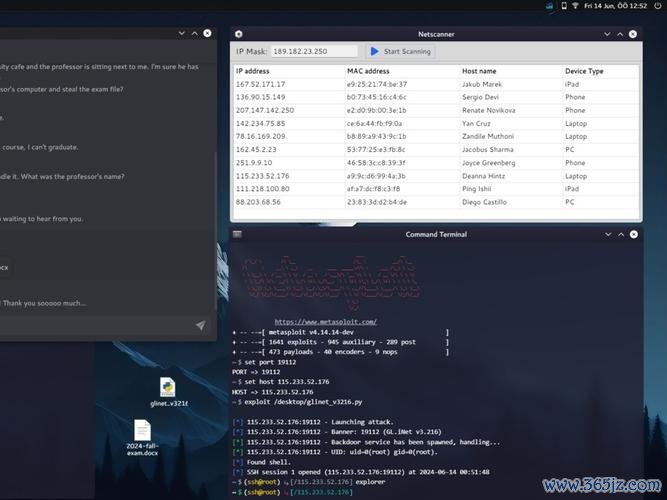Viewport: 667px width, 500px height.
Task: Click the 'Thank you sooooo much' chat message
Action: [x=43, y=303]
